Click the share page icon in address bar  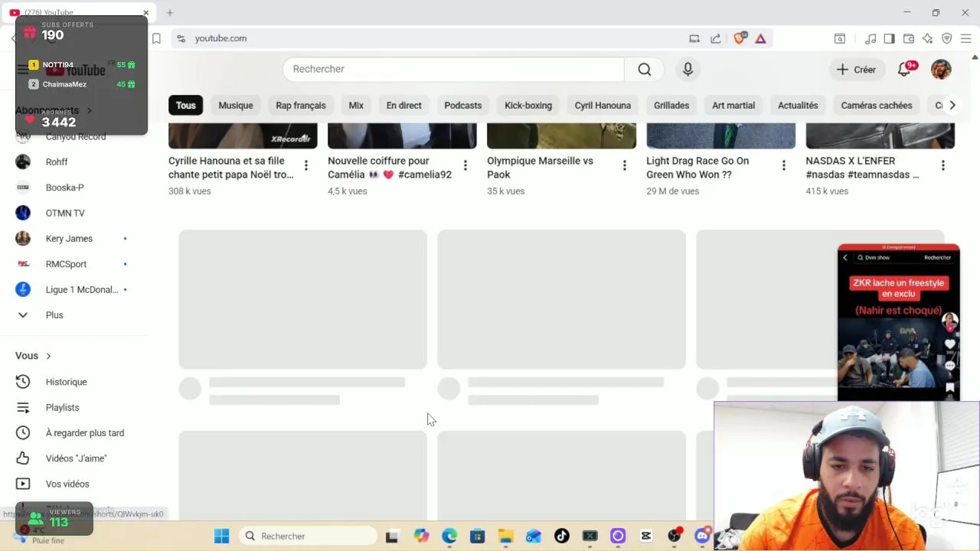tap(715, 38)
